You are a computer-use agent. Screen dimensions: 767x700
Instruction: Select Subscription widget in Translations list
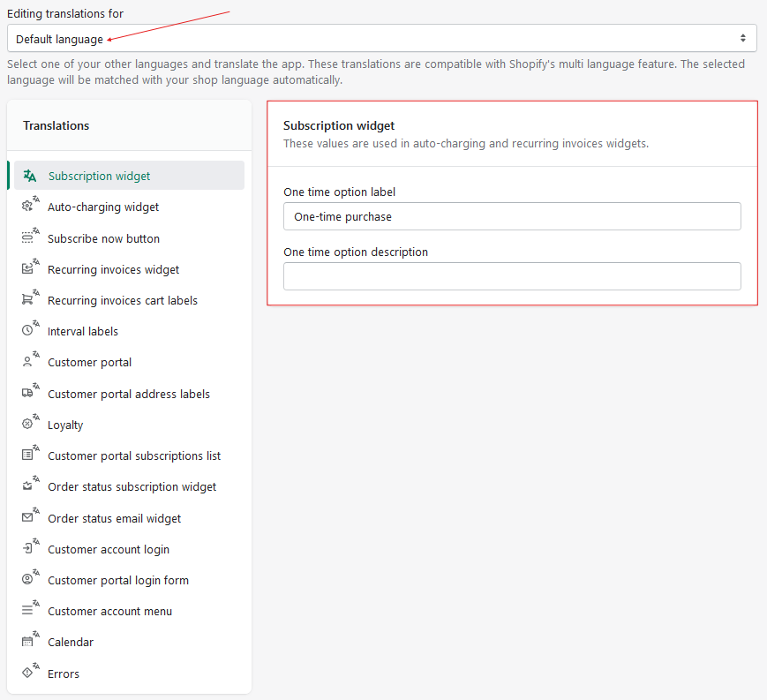coord(129,176)
